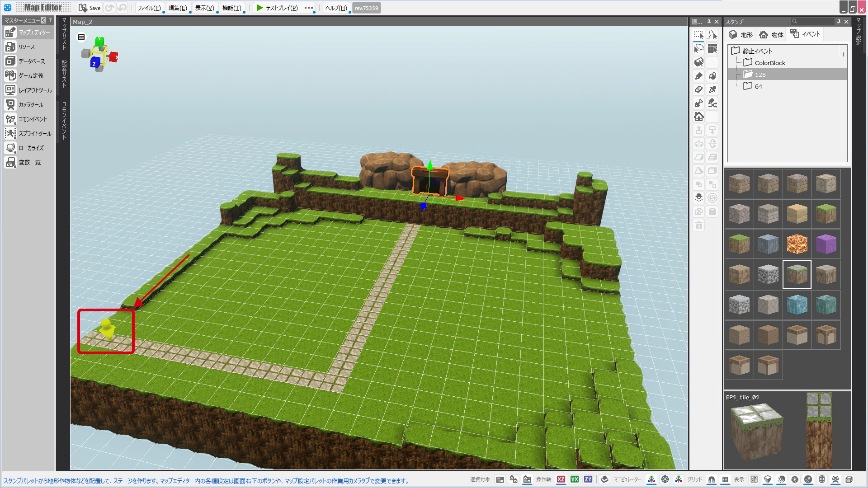Open the test play options ellipsis
The image size is (868, 488).
(x=309, y=8)
